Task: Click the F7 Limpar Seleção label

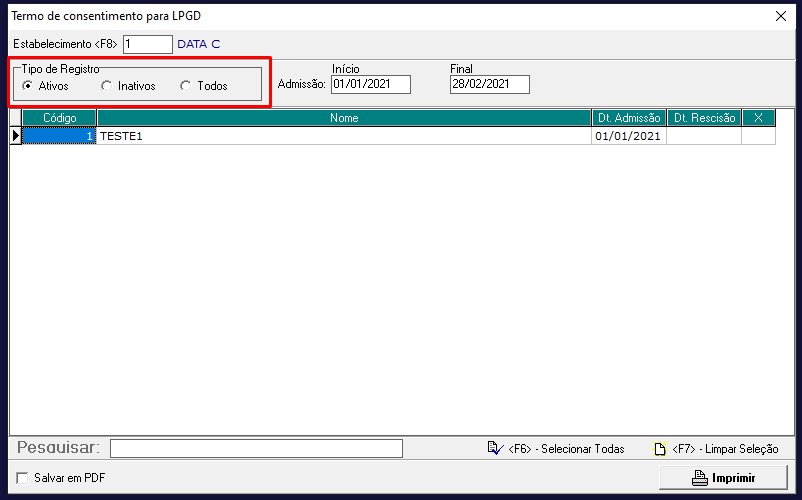Action: tap(725, 449)
